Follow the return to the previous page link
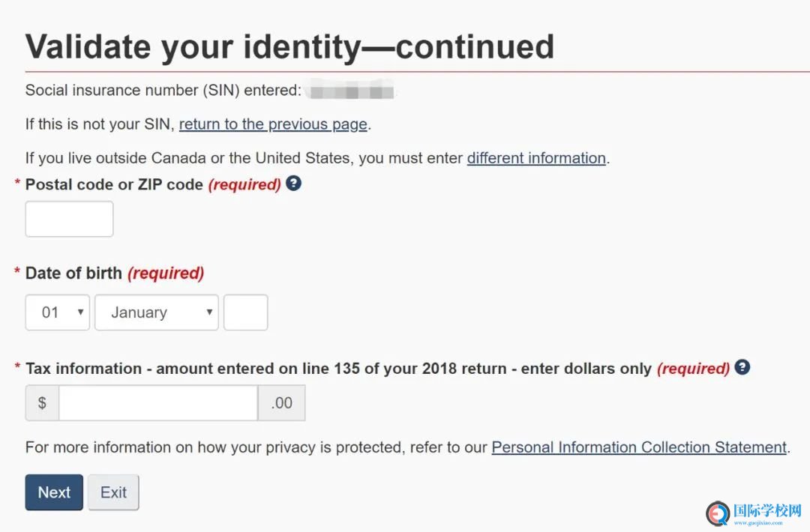This screenshot has height=532, width=810. [273, 124]
